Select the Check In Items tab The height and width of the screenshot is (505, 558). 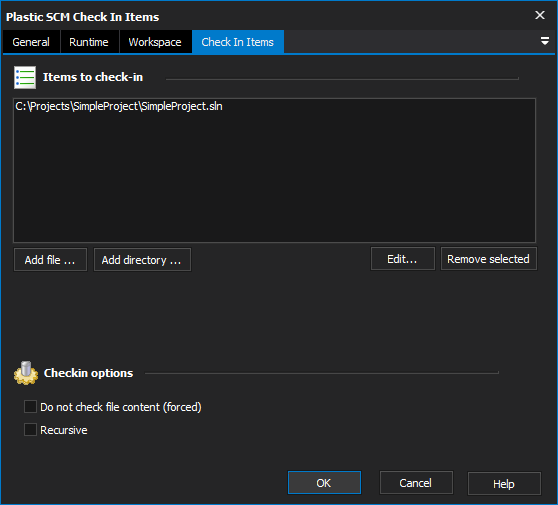pyautogui.click(x=238, y=42)
